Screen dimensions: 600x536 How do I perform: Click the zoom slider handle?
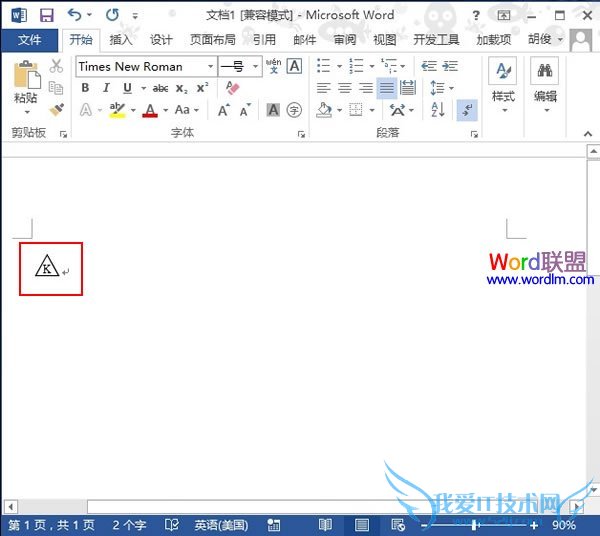pos(474,525)
